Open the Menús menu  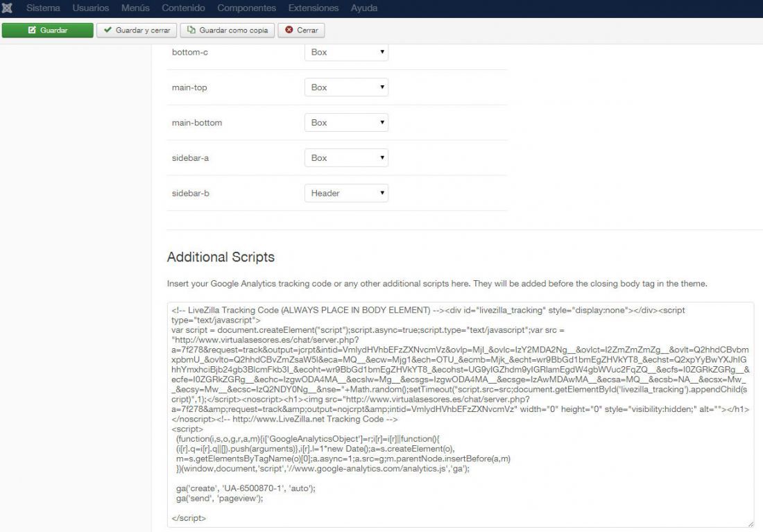click(x=135, y=8)
